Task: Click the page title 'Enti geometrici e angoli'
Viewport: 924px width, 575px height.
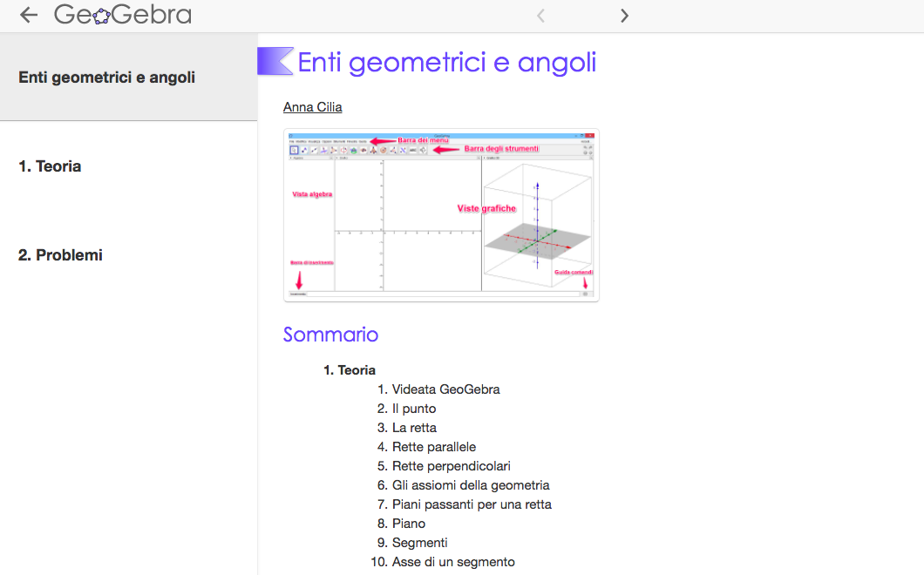Action: tap(447, 63)
